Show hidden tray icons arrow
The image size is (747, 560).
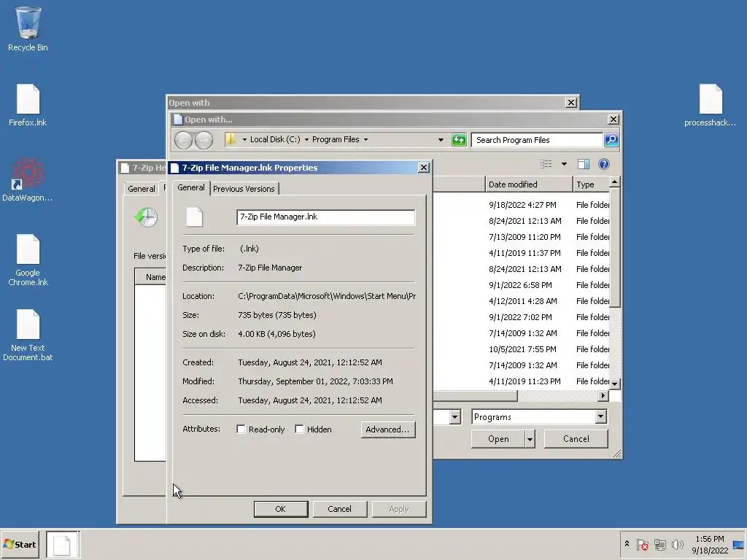pyautogui.click(x=627, y=544)
